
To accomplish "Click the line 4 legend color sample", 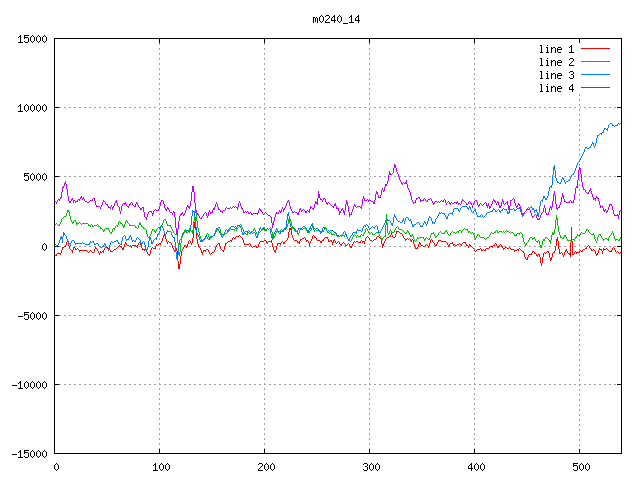I will click(595, 88).
